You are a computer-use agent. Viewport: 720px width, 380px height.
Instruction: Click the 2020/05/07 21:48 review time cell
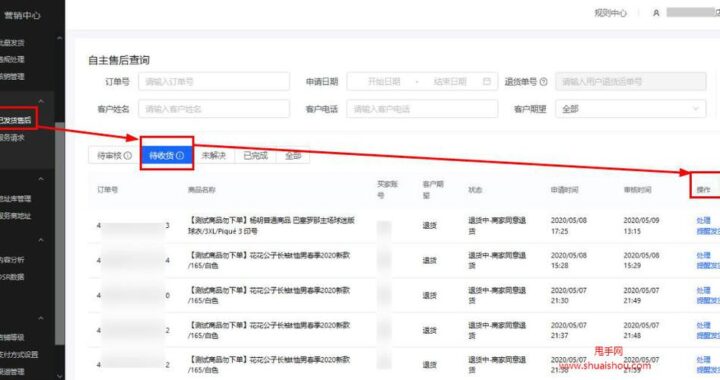[x=641, y=330]
